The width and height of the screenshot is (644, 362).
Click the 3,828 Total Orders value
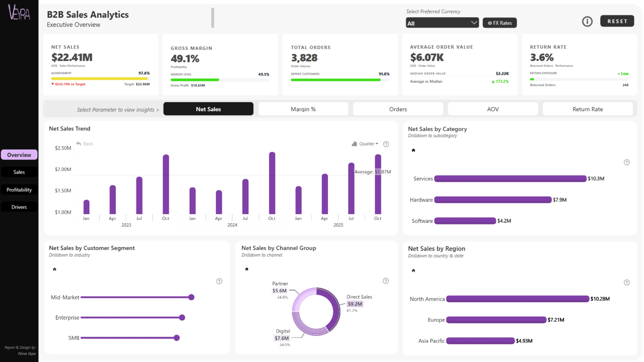click(304, 58)
